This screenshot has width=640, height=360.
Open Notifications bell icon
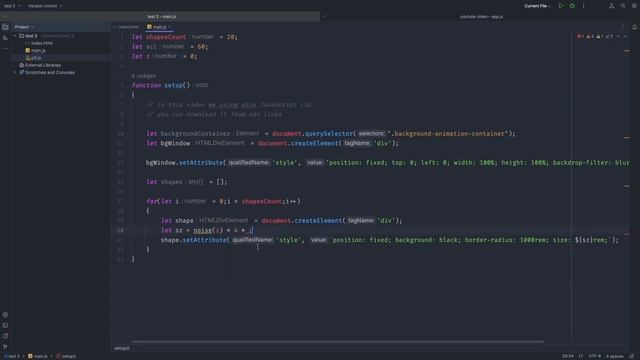click(634, 27)
